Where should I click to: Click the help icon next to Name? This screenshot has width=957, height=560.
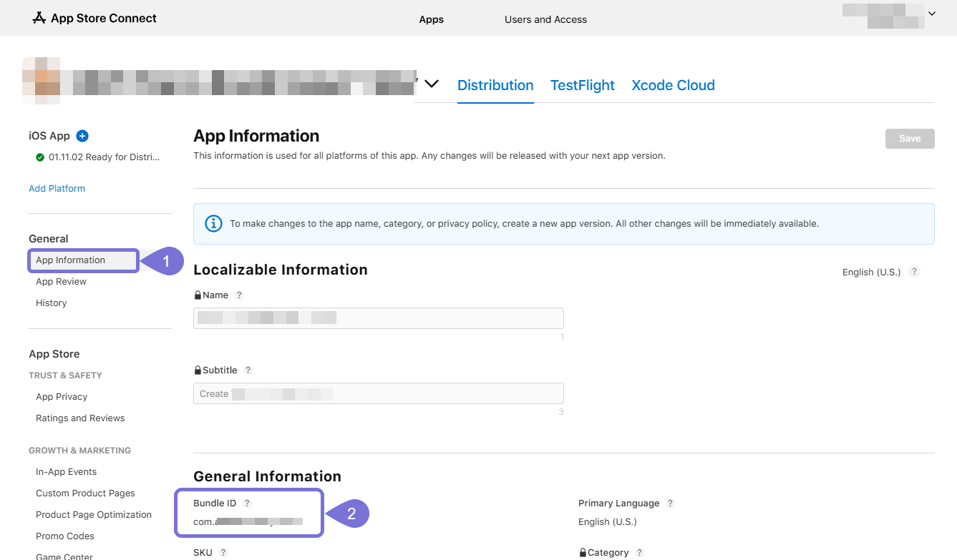239,295
